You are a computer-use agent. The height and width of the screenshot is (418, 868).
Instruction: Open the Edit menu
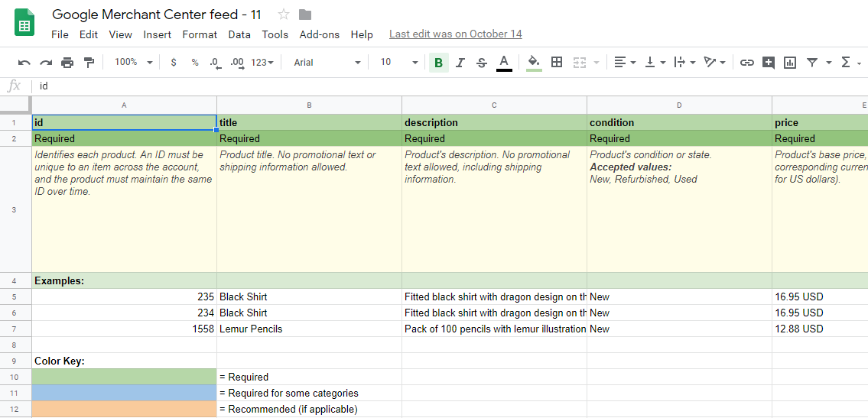click(89, 34)
